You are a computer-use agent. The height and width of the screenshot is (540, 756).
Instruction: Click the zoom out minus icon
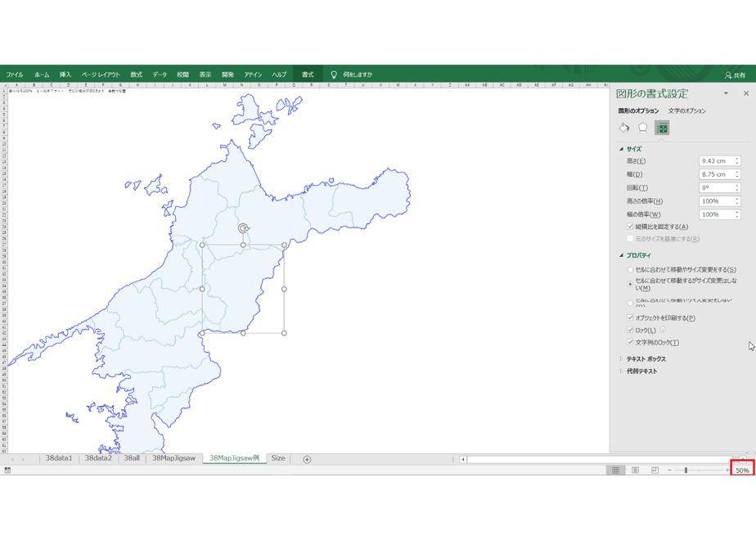[670, 470]
